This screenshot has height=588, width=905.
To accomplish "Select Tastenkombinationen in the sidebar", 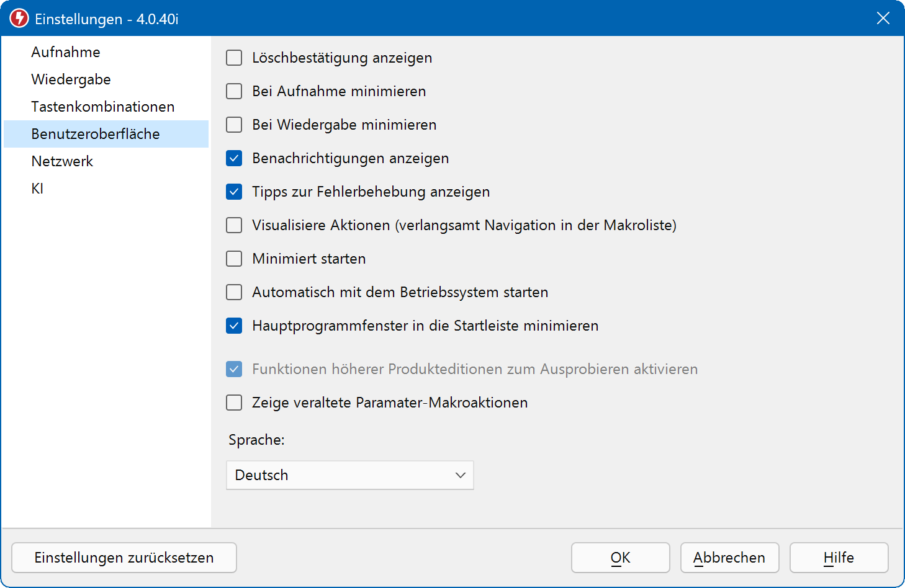I will 103,107.
